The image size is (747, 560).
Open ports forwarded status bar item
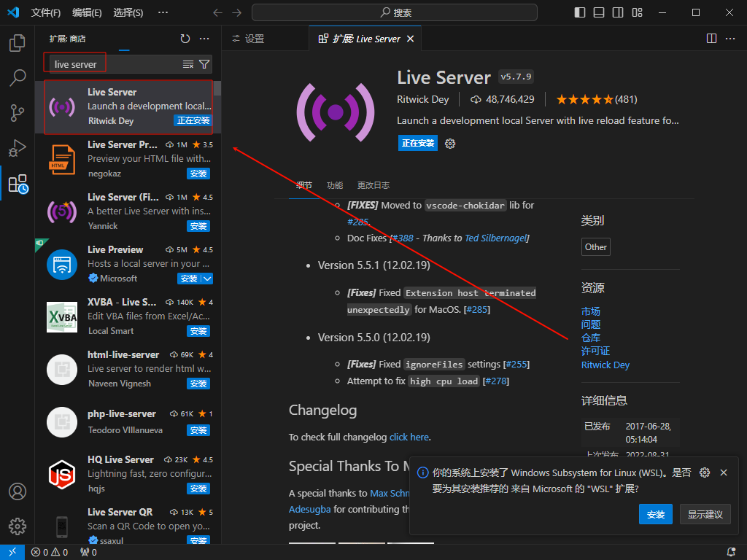coord(88,552)
